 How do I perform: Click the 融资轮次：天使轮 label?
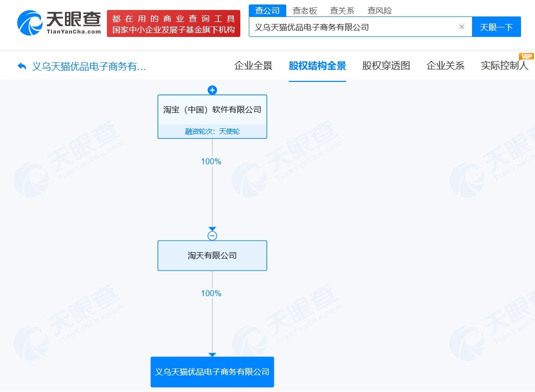coord(212,131)
